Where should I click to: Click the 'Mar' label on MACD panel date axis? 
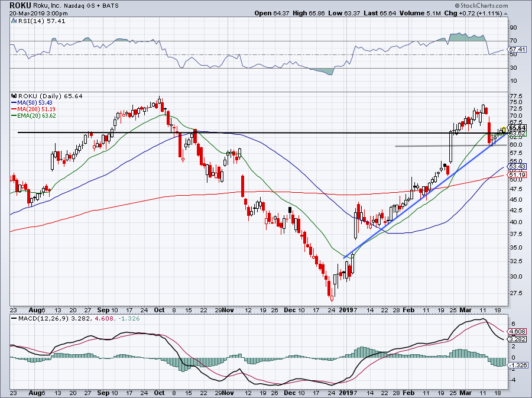(466, 393)
